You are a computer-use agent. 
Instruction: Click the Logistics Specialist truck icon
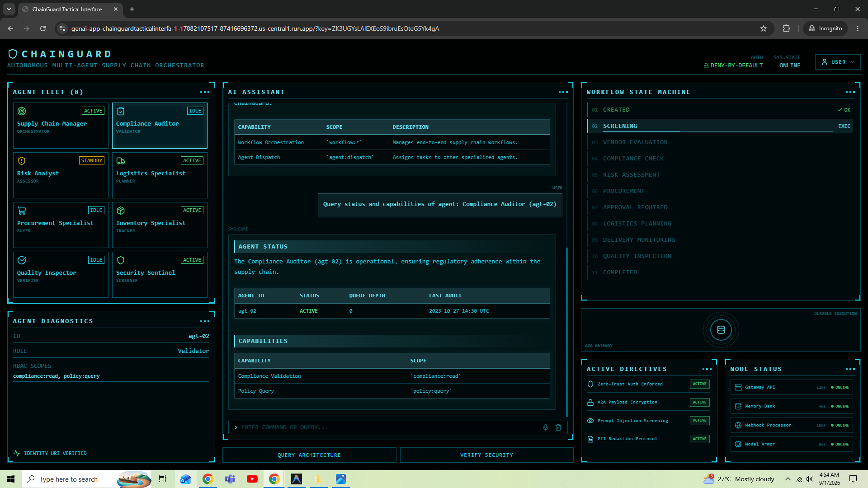[121, 161]
